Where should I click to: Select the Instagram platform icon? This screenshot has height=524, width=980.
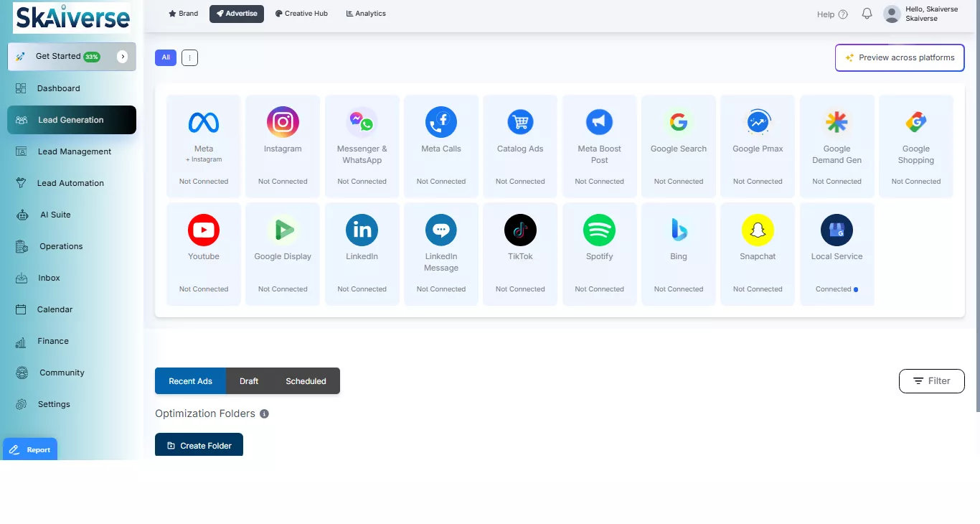point(283,123)
